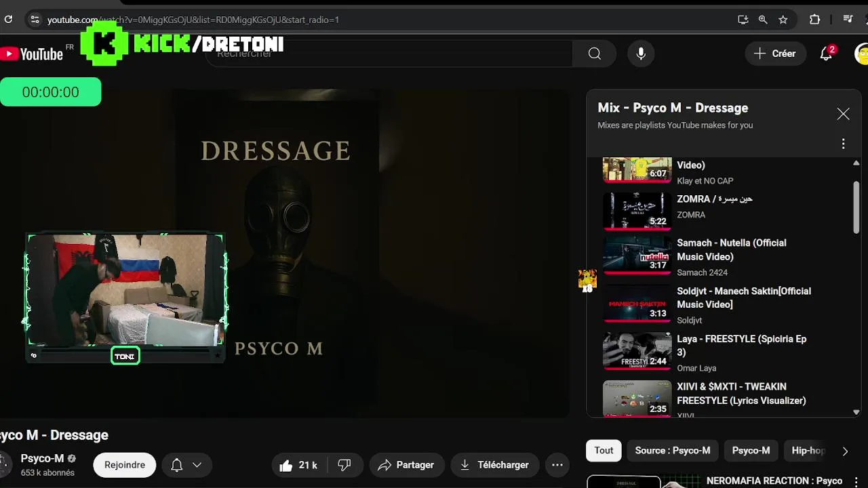Click the Samach 2424 channel name

click(x=702, y=272)
